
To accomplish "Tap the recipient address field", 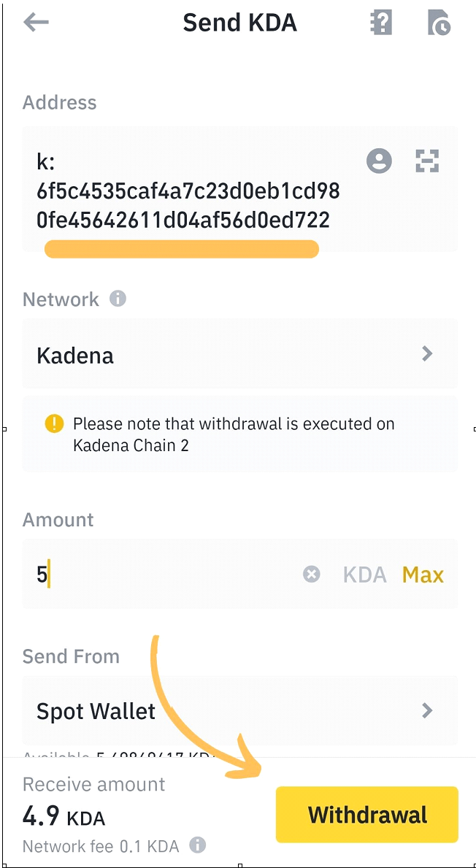I will 183,190.
